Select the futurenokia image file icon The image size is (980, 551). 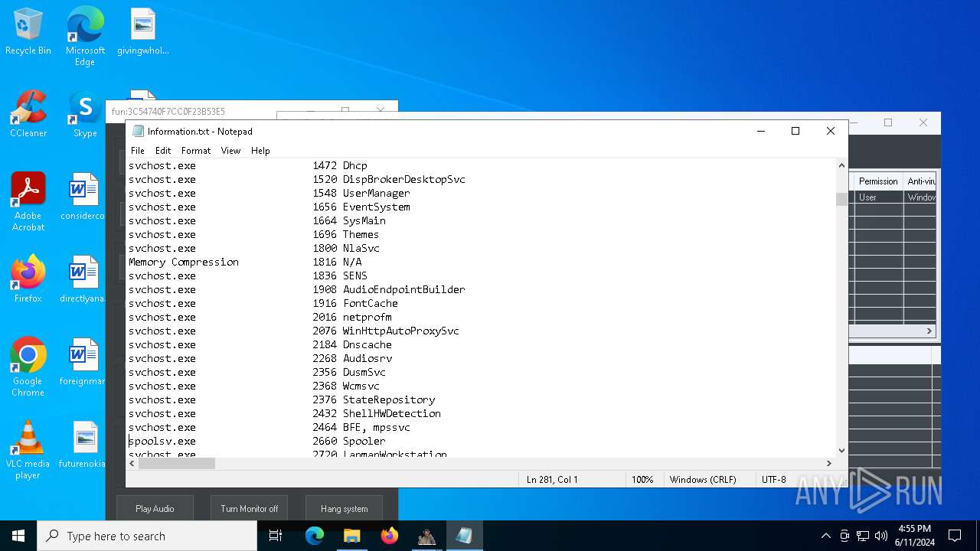click(x=83, y=445)
